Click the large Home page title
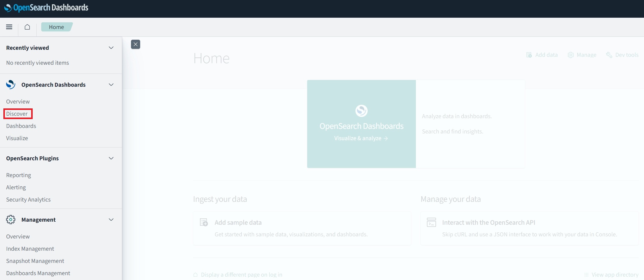This screenshot has width=644, height=280. [211, 58]
